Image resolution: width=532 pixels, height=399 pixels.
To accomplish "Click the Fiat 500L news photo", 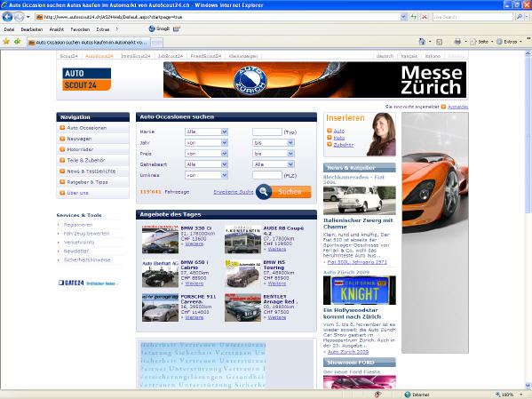I will point(360,200).
